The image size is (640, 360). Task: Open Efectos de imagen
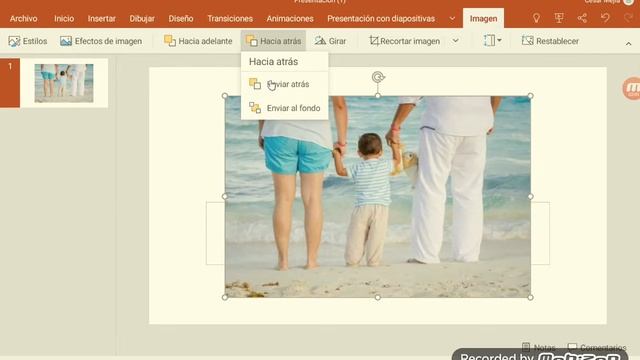coord(101,41)
